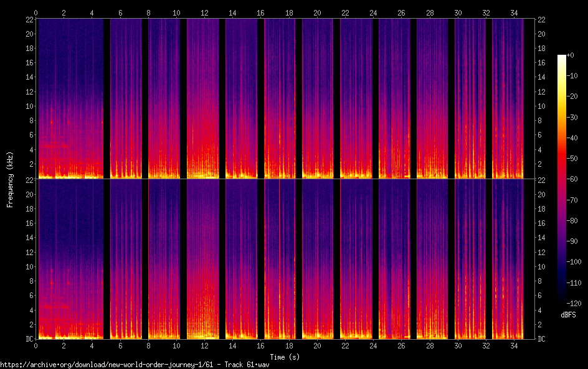Select the first audio segment in the upper channel
This screenshot has width=588, height=369.
pyautogui.click(x=70, y=98)
